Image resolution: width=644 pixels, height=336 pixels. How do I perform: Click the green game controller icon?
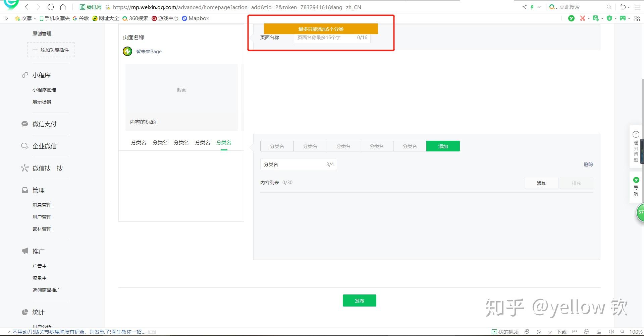(623, 18)
